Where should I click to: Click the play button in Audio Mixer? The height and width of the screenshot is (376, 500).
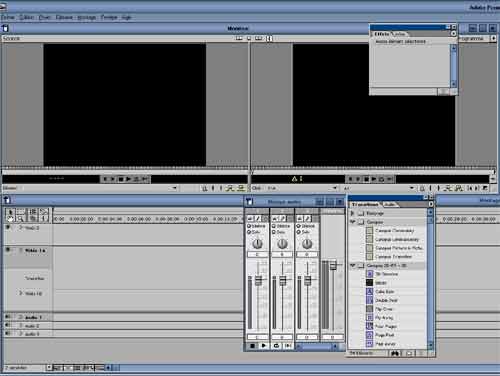[x=264, y=346]
